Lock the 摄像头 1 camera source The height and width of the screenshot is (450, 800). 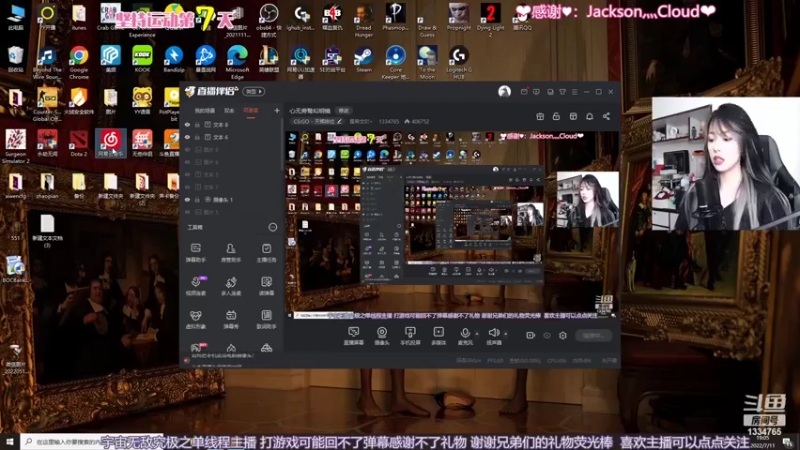[x=197, y=199]
